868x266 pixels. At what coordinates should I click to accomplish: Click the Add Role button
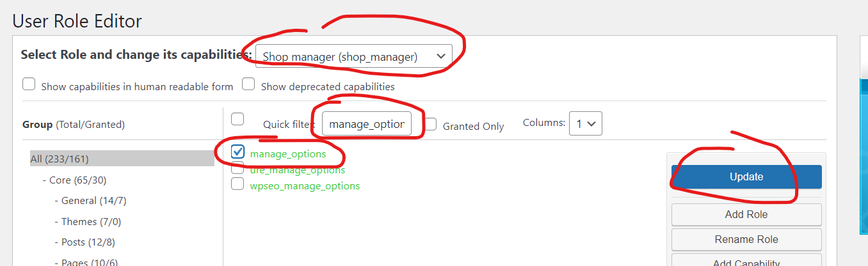point(746,214)
